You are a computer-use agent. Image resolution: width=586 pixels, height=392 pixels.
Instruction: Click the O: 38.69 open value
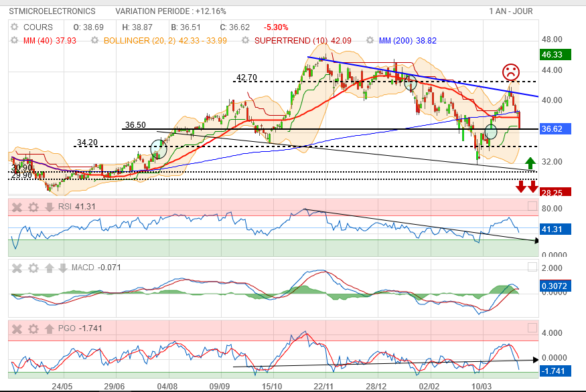88,27
